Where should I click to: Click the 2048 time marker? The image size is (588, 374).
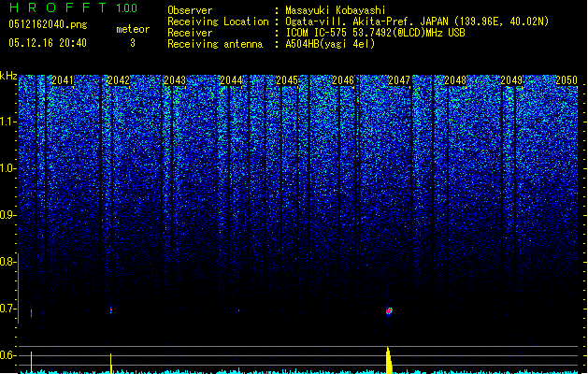[x=455, y=80]
